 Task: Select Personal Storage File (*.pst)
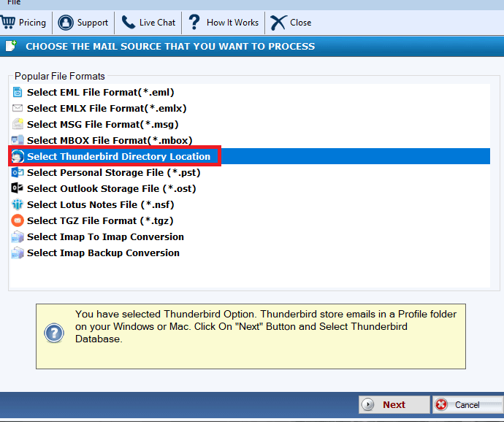113,172
